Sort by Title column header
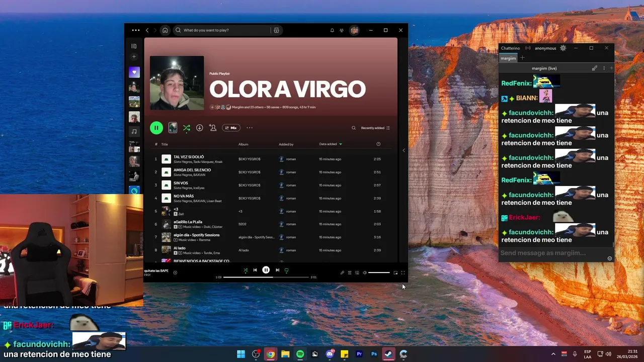This screenshot has height=362, width=644. [165, 144]
